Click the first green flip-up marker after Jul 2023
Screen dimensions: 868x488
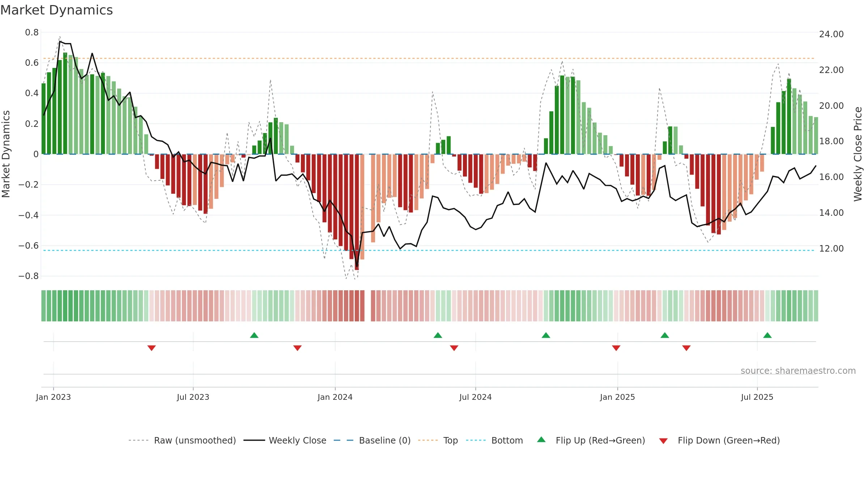point(254,335)
